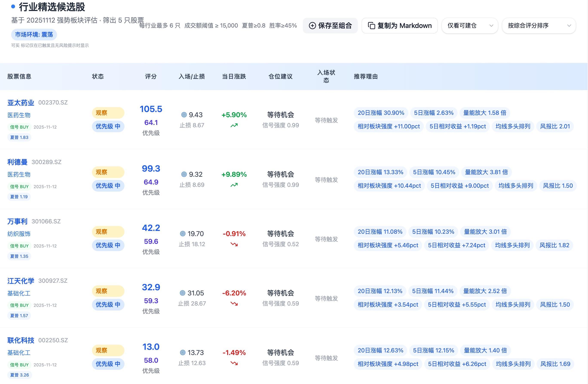The image size is (588, 384).
Task: Click the 当日涨跌 column header
Action: tap(234, 76)
